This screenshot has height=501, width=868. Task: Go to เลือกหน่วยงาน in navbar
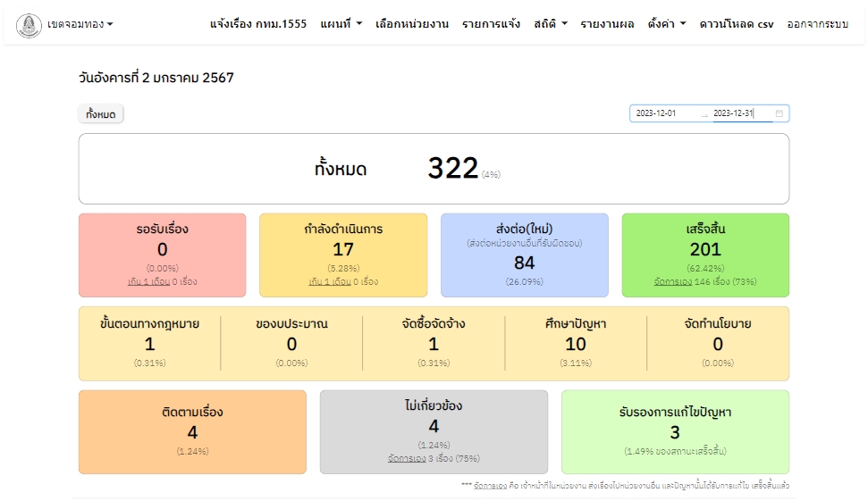(x=412, y=24)
